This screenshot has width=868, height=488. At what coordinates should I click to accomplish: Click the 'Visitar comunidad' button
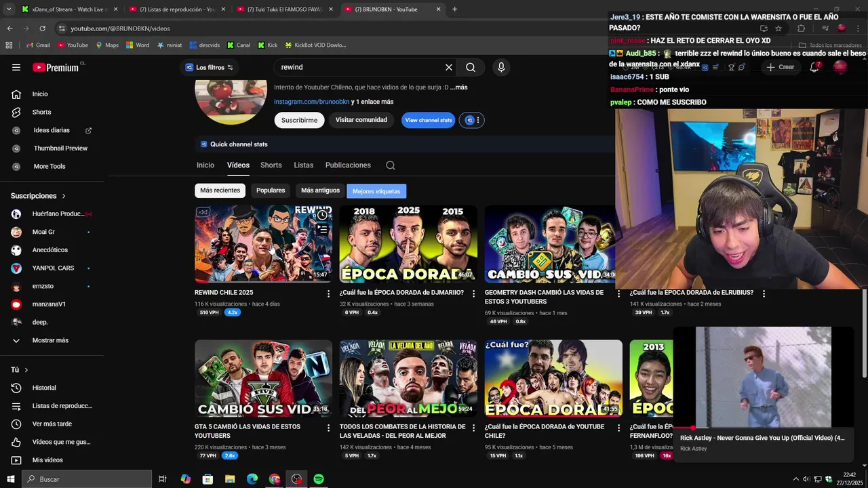pos(361,120)
